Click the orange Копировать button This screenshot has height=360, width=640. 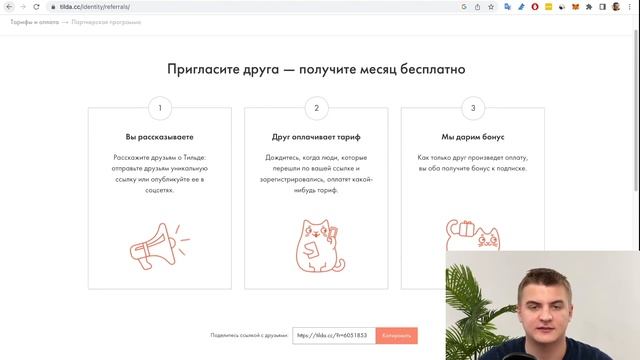coord(397,336)
